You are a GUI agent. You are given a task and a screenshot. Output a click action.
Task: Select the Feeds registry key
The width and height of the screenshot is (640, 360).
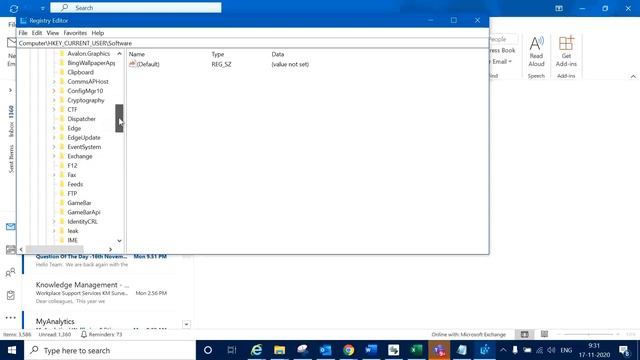click(75, 184)
